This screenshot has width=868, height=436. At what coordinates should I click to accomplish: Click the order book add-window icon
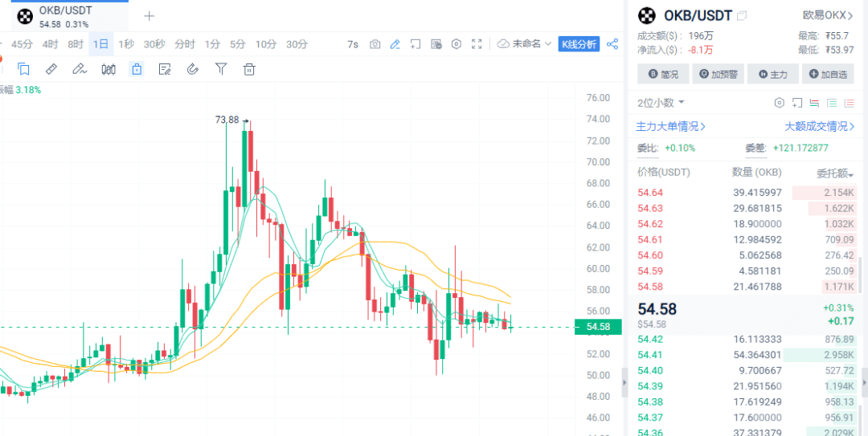point(796,102)
